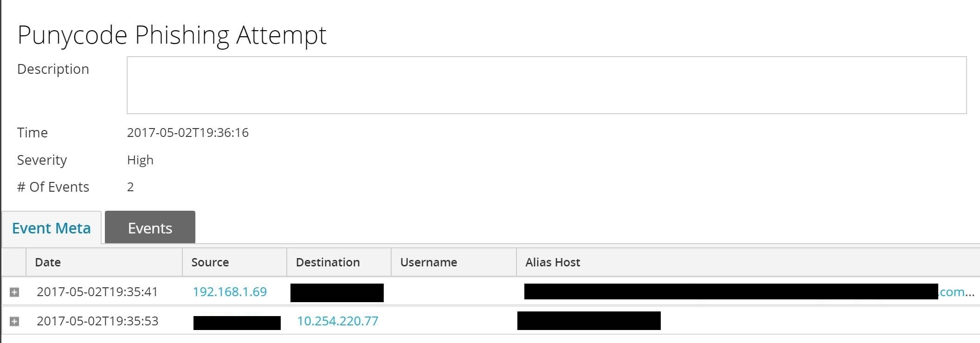Image resolution: width=980 pixels, height=343 pixels.
Task: Click the Source column header
Action: coord(210,262)
